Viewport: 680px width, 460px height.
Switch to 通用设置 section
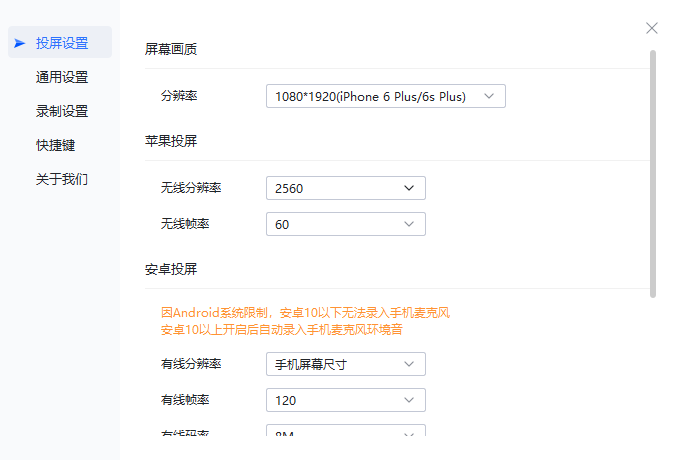(62, 77)
